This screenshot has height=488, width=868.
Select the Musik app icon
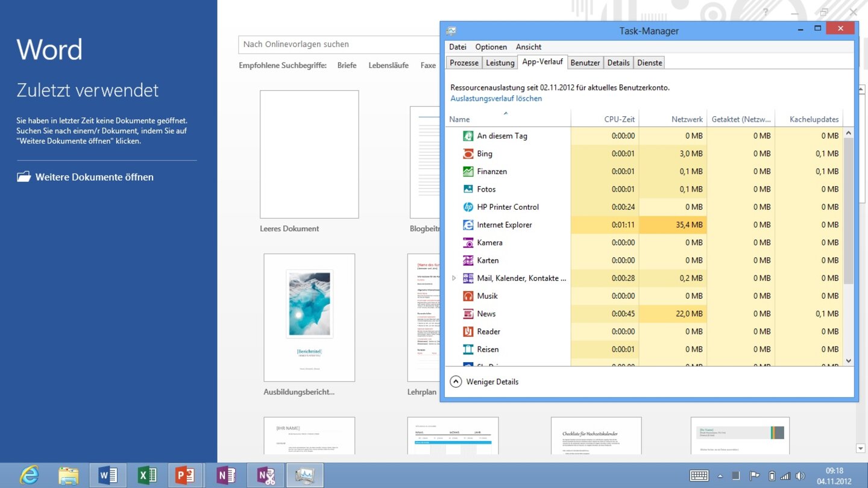[x=468, y=296]
